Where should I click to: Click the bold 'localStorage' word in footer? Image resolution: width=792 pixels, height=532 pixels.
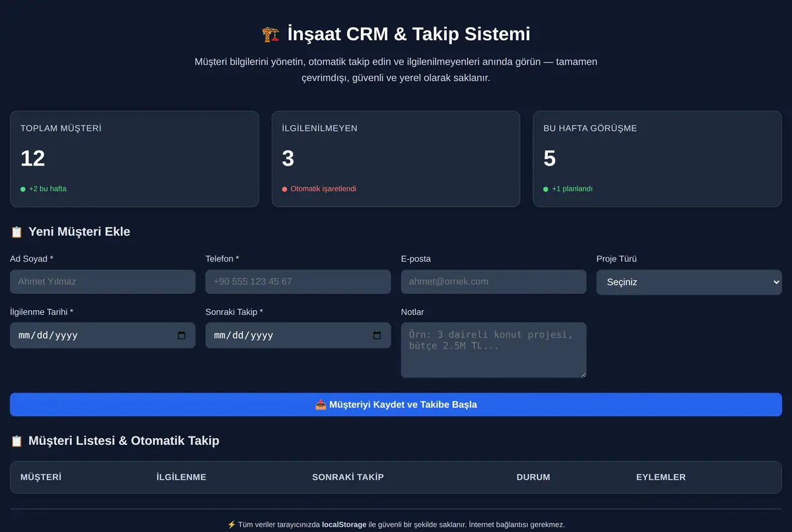coord(344,525)
